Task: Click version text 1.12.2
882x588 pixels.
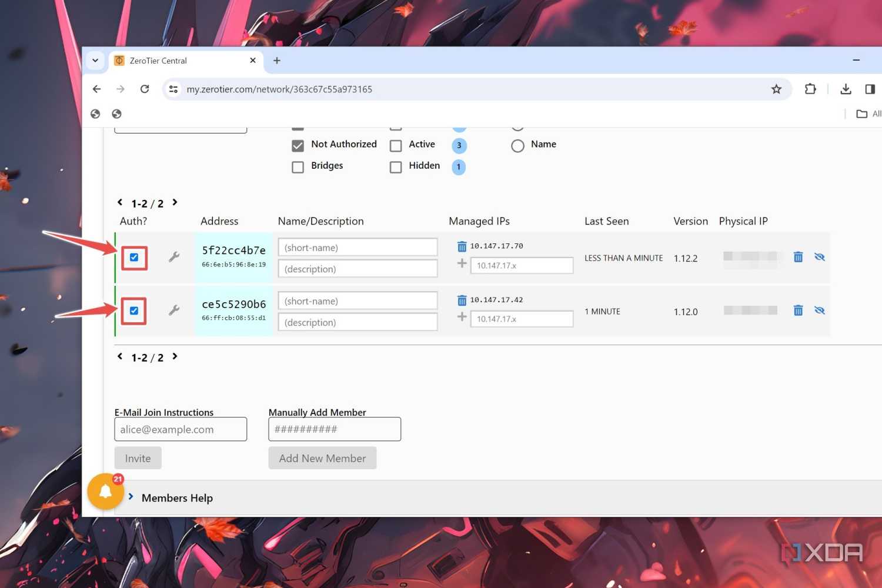Action: point(686,258)
